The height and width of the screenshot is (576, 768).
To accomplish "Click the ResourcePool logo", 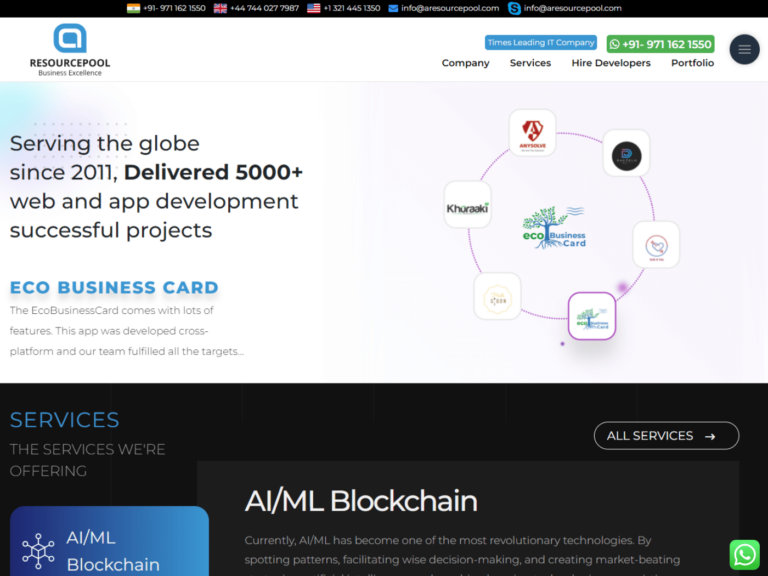I will tap(70, 50).
